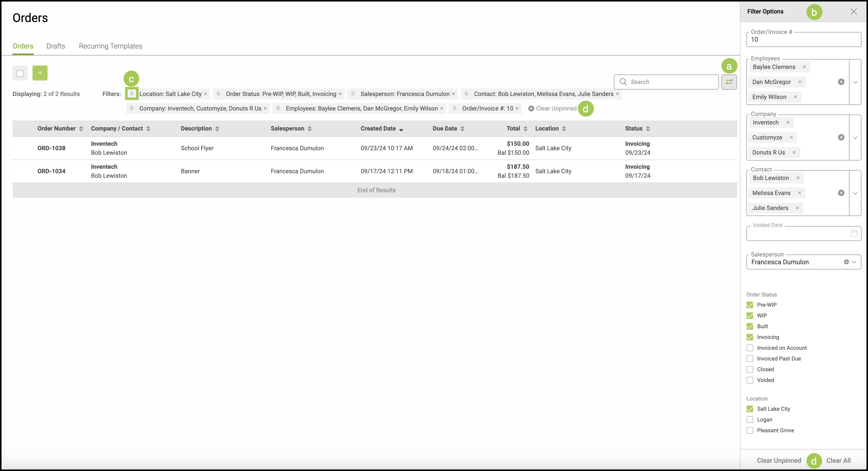This screenshot has height=471, width=868.
Task: Click the green add order plus button
Action: tap(40, 73)
